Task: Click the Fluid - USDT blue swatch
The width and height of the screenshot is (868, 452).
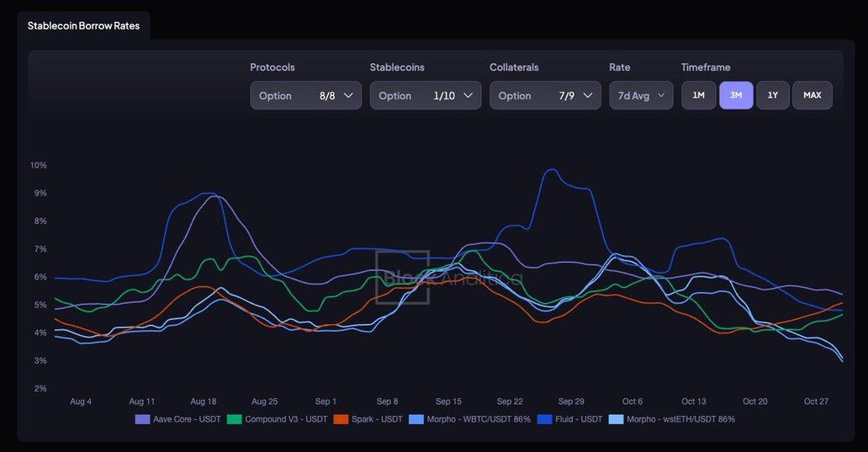Action: click(x=546, y=419)
